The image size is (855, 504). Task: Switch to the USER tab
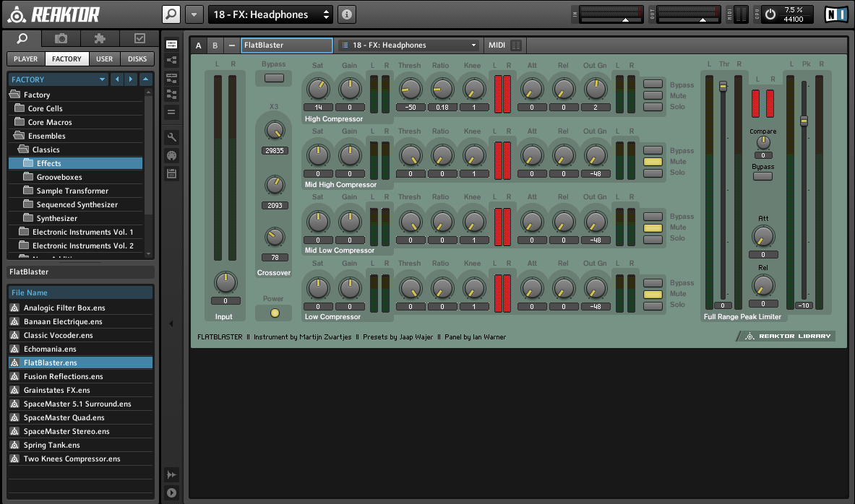click(x=104, y=58)
